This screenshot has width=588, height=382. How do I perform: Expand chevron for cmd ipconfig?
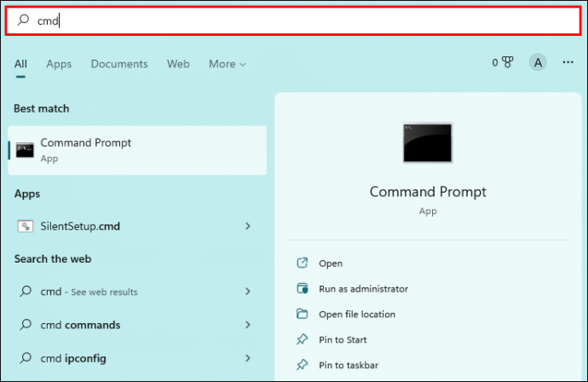tap(247, 358)
